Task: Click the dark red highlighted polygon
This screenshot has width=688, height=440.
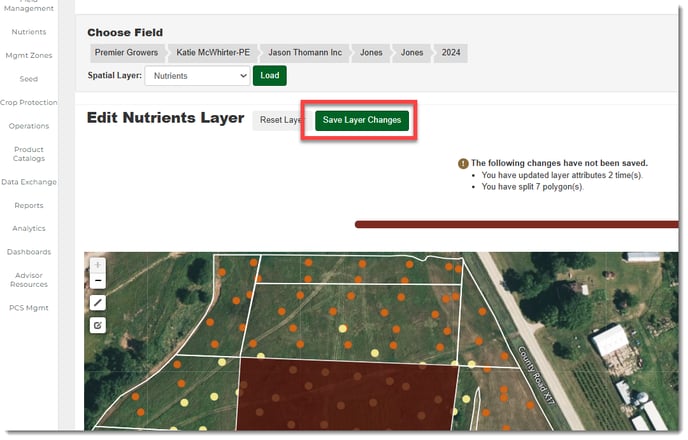Action: click(345, 395)
